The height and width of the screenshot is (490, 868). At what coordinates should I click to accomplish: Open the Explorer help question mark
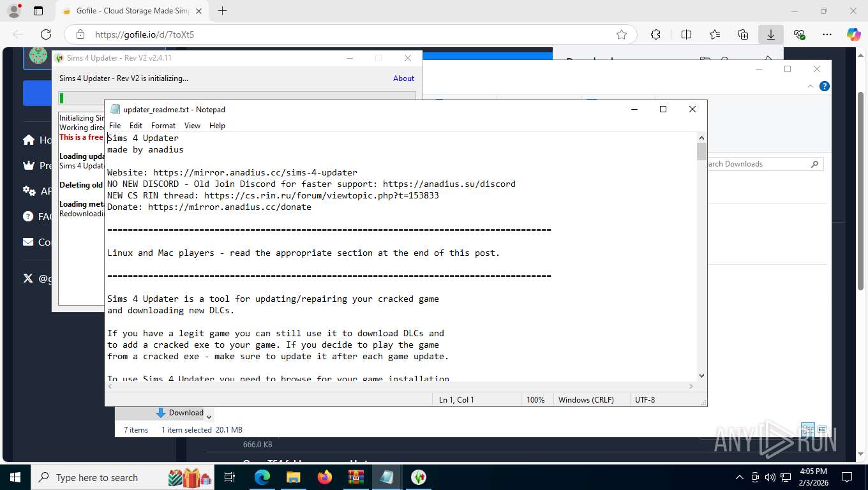click(825, 86)
